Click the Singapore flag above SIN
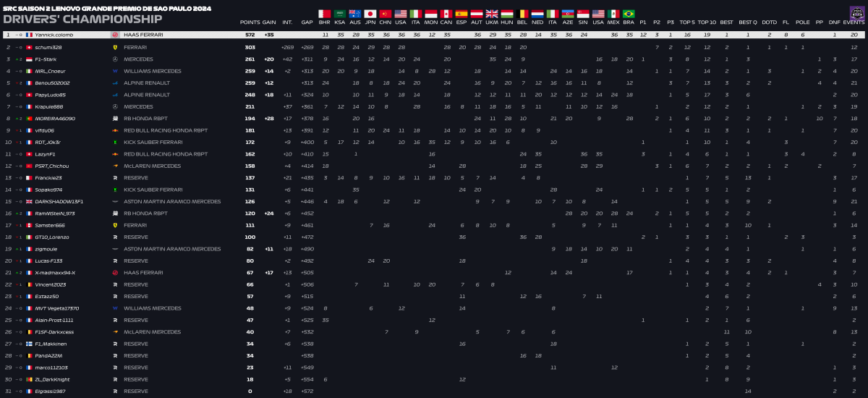This screenshot has width=868, height=398. (x=583, y=14)
